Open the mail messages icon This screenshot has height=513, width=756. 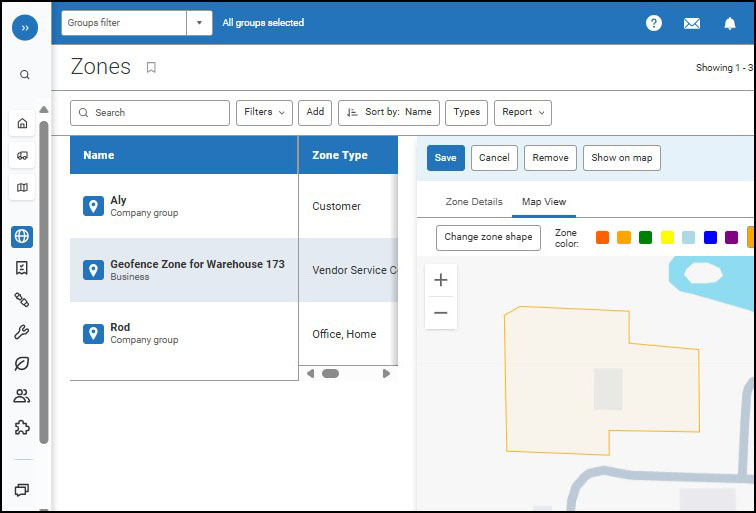(692, 23)
